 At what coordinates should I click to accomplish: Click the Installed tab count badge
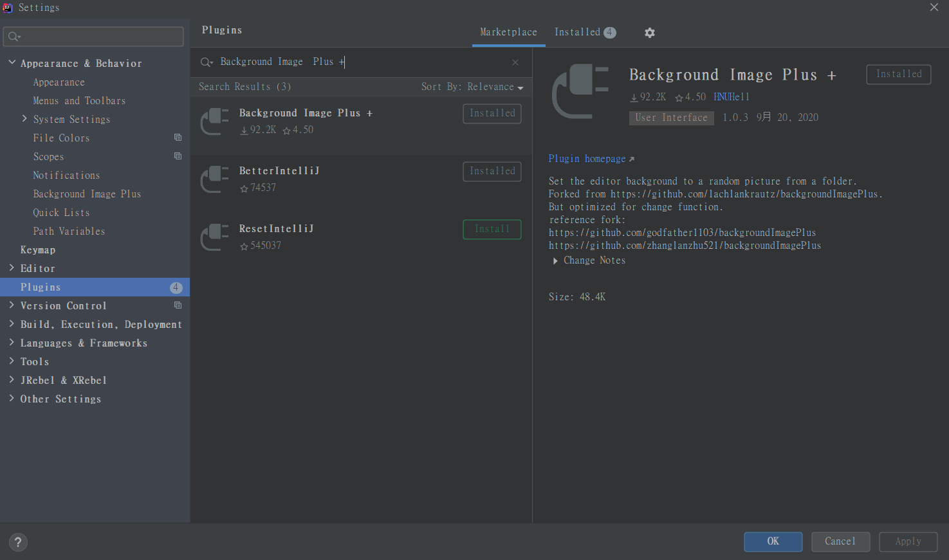[x=609, y=33]
